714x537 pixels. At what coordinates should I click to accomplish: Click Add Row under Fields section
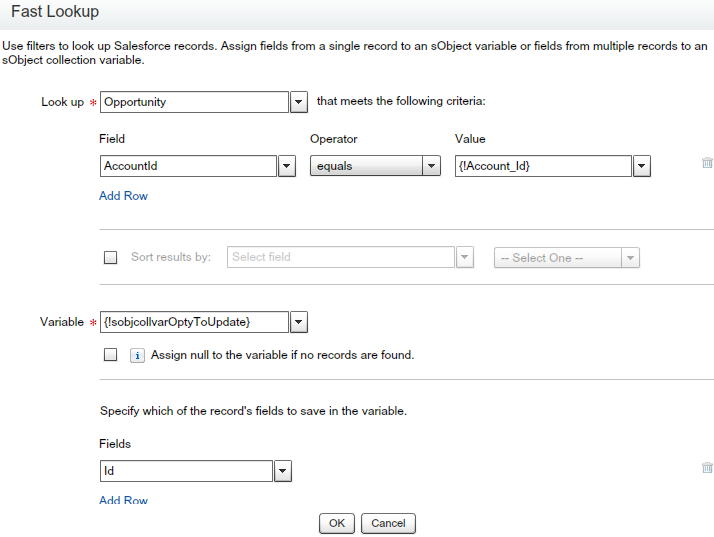point(123,500)
